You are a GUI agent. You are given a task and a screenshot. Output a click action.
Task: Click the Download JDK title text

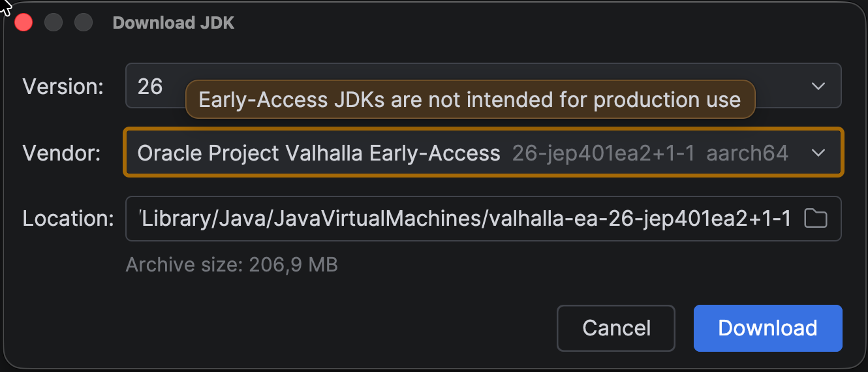pyautogui.click(x=173, y=23)
